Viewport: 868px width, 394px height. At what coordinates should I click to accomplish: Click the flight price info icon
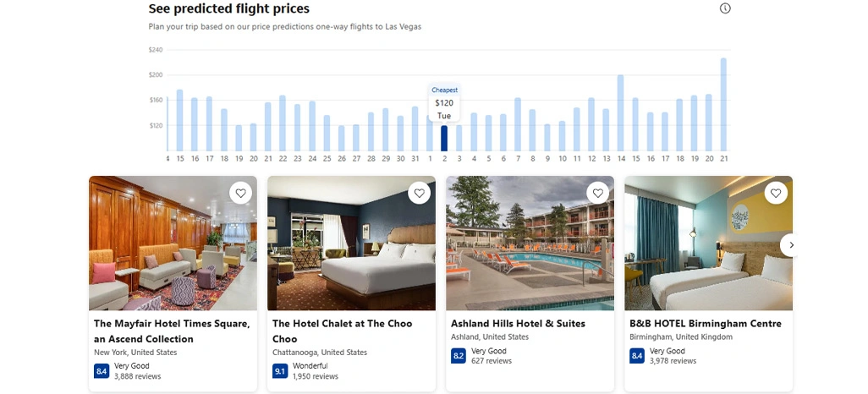coord(725,8)
